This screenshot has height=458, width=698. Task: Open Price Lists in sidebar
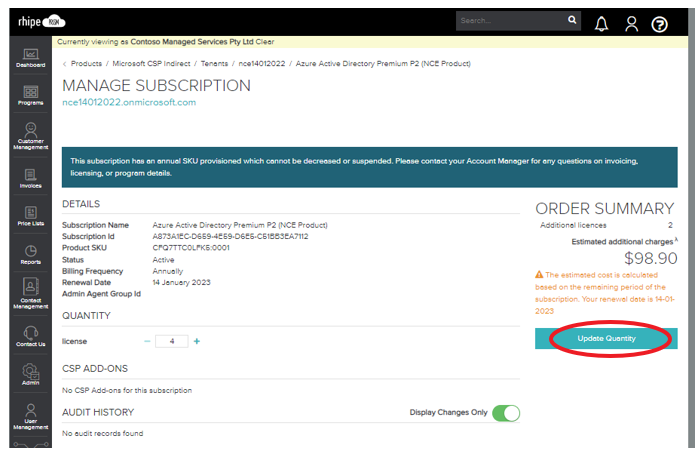pyautogui.click(x=30, y=217)
